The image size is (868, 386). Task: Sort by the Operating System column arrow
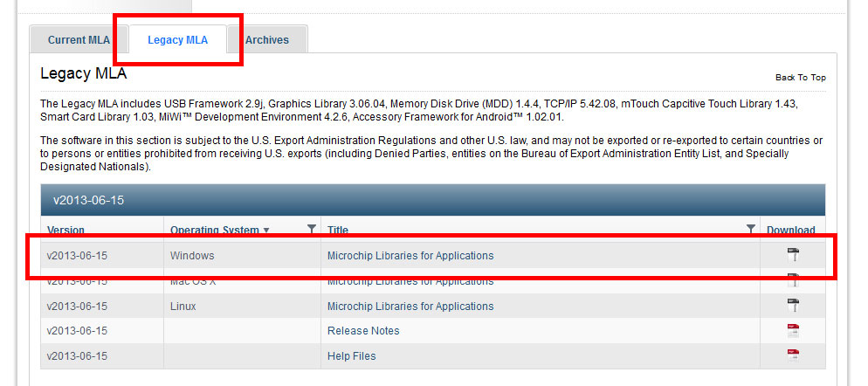pyautogui.click(x=266, y=231)
